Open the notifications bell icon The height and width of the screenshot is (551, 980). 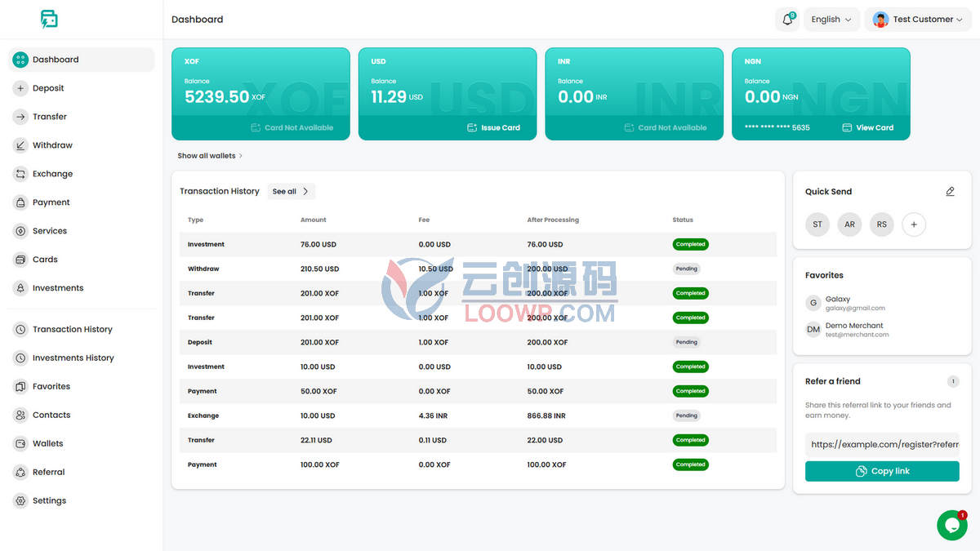coord(787,20)
